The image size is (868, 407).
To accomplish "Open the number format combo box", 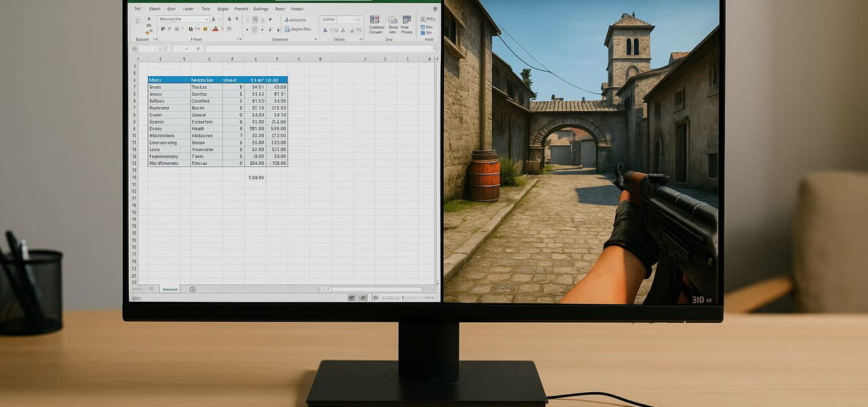I will (x=341, y=20).
